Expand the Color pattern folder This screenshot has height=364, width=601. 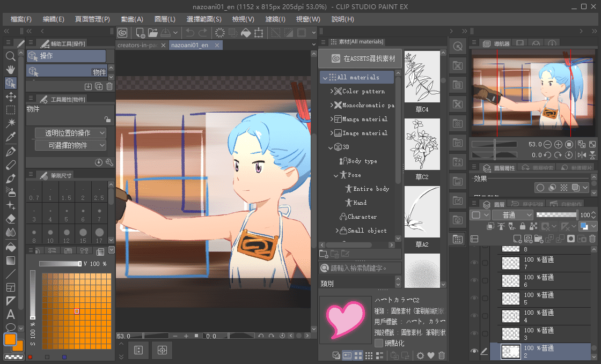pyautogui.click(x=332, y=91)
